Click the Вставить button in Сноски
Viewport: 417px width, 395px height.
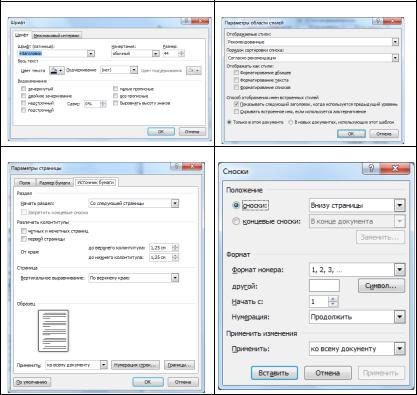coord(274,373)
